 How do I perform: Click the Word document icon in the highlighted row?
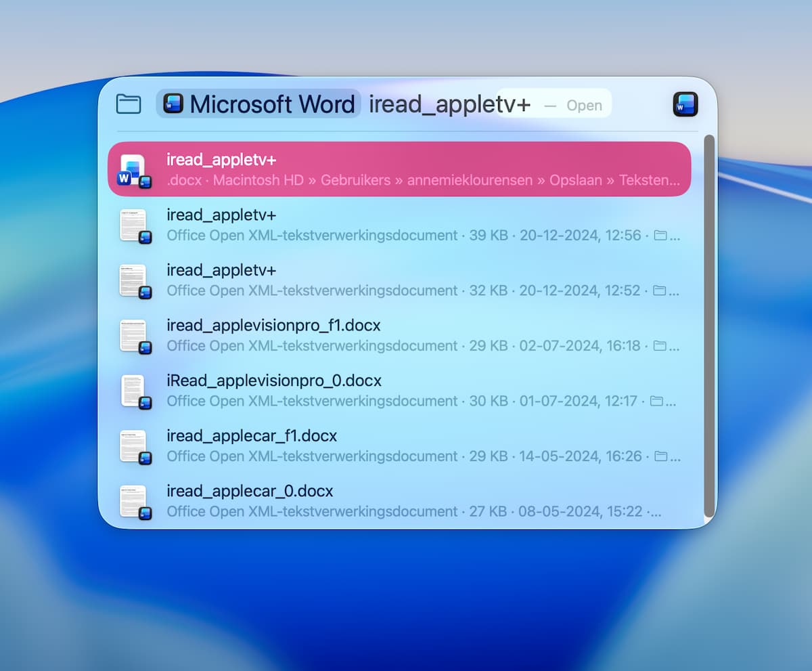134,170
